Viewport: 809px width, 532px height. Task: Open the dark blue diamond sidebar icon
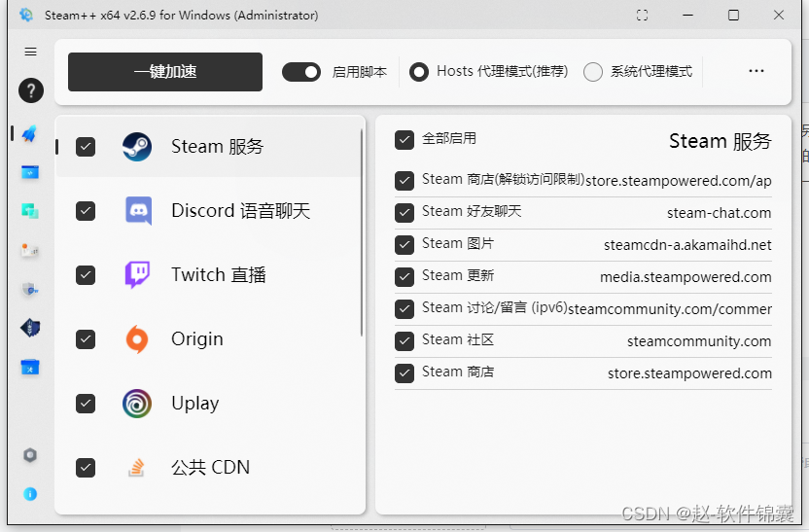point(30,328)
